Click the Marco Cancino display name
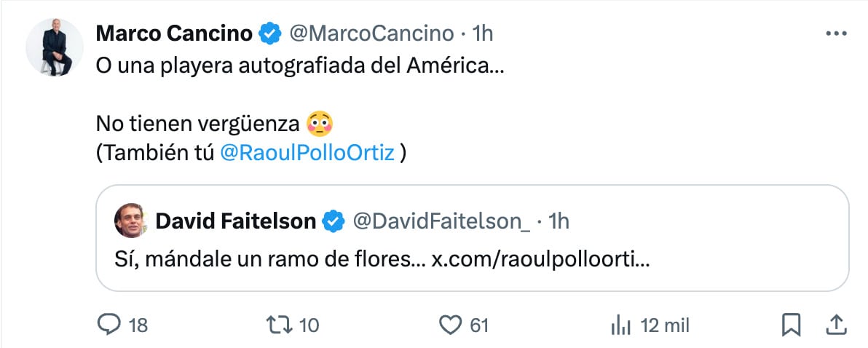This screenshot has height=348, width=868. (174, 33)
